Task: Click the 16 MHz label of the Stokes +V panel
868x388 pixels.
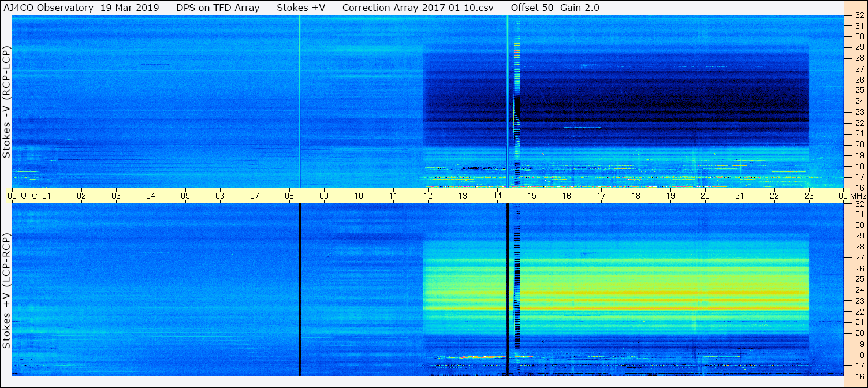Action: (859, 376)
